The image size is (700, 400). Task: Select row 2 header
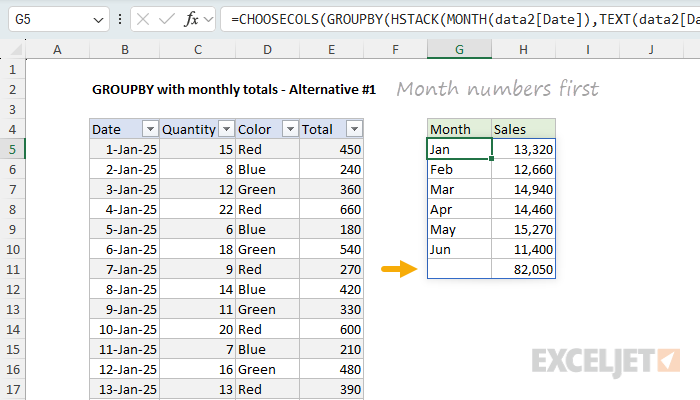point(12,89)
